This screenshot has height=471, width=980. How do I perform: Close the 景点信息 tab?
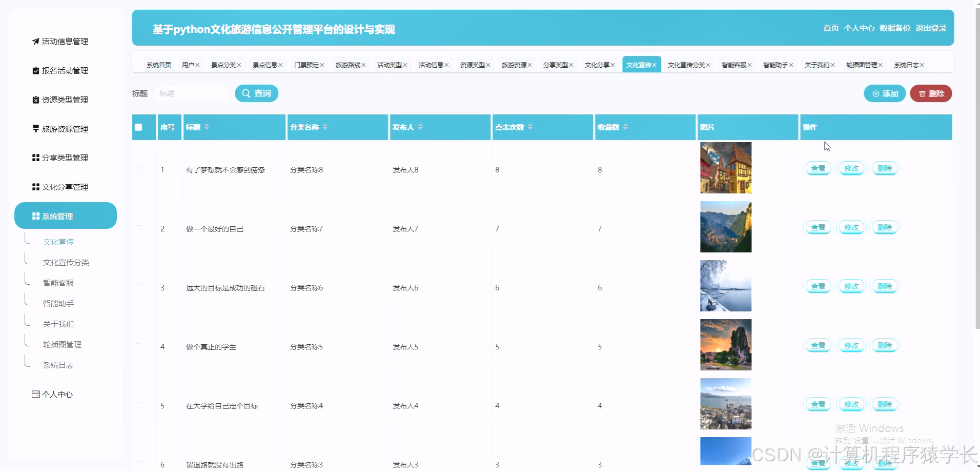pos(280,65)
